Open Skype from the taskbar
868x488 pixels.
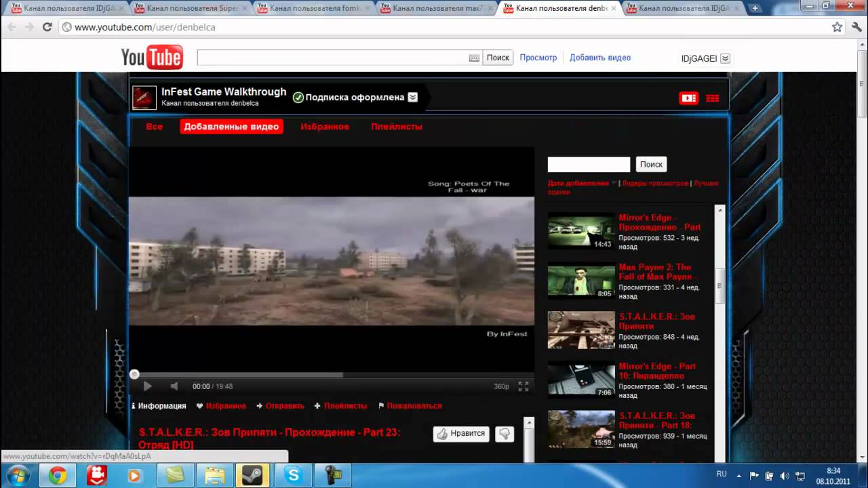(x=294, y=476)
